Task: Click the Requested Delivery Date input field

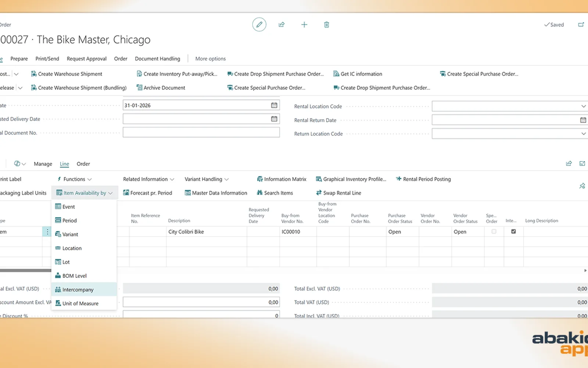Action: [x=201, y=119]
